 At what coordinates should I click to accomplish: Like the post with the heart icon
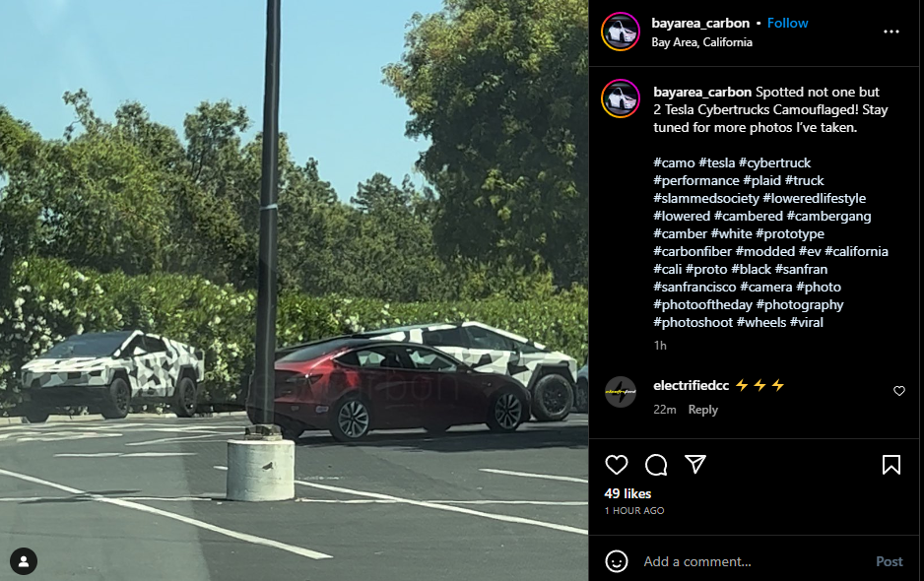pos(617,465)
